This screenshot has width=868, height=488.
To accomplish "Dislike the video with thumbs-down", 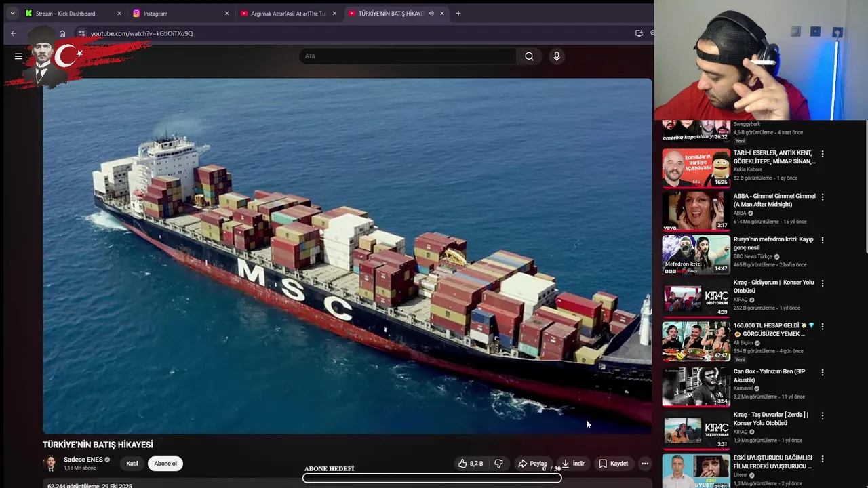I will click(498, 464).
